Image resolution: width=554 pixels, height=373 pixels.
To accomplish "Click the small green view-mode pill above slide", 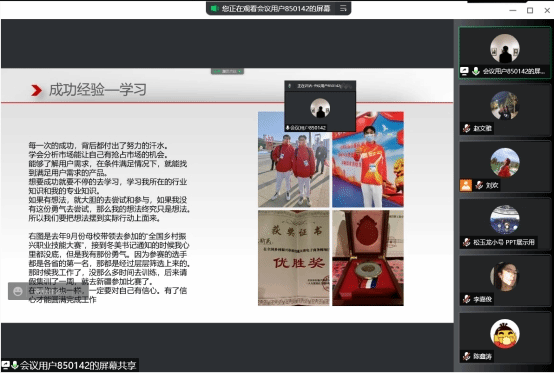I will (227, 71).
